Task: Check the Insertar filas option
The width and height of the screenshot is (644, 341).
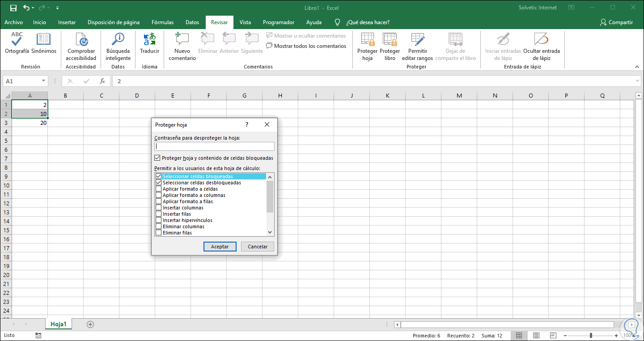Action: (x=158, y=214)
